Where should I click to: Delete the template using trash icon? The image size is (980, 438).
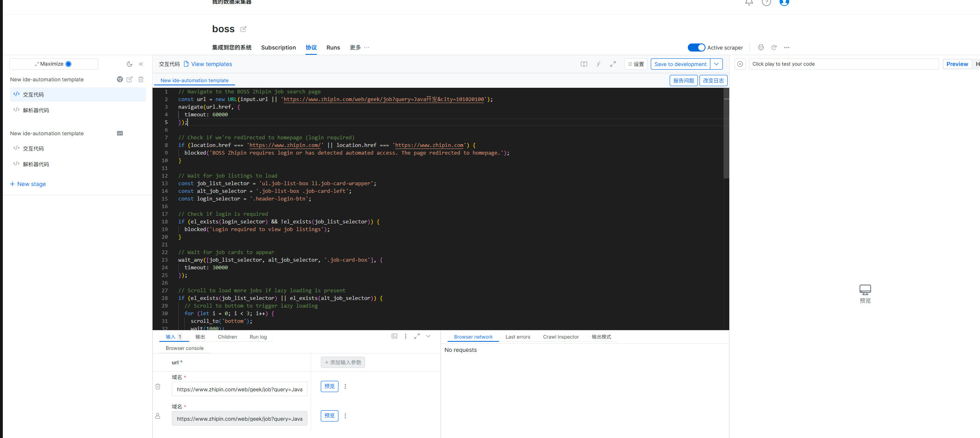[141, 79]
